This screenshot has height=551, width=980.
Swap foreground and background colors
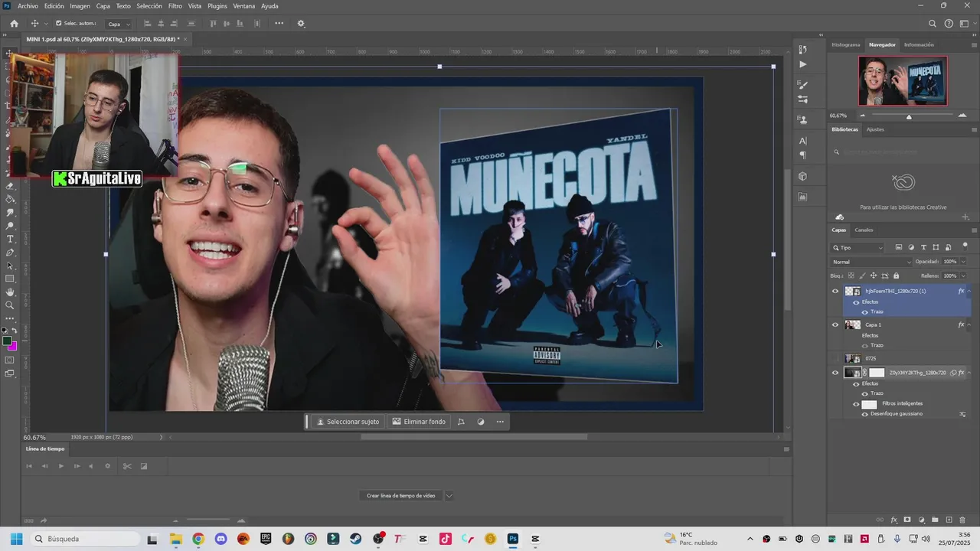[x=15, y=330]
